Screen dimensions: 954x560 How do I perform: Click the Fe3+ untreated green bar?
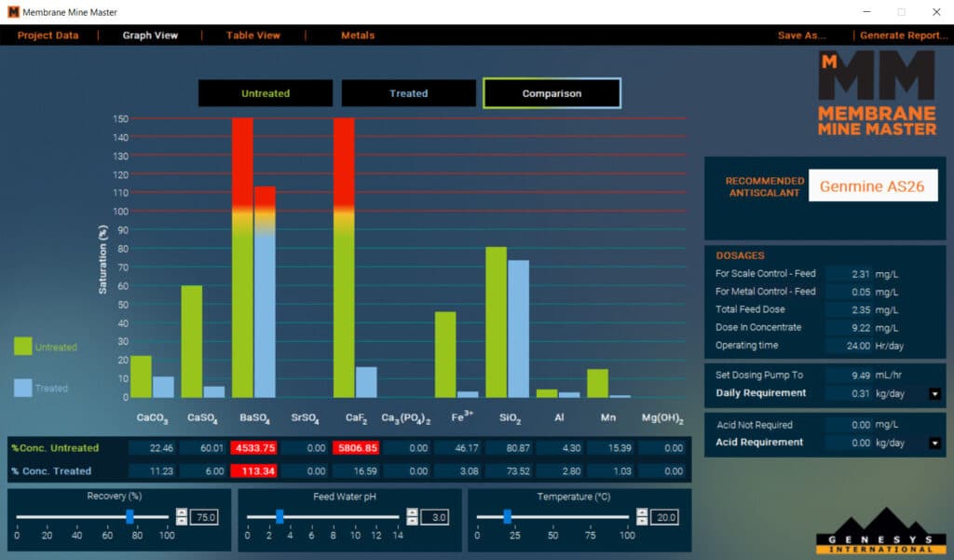coord(445,355)
